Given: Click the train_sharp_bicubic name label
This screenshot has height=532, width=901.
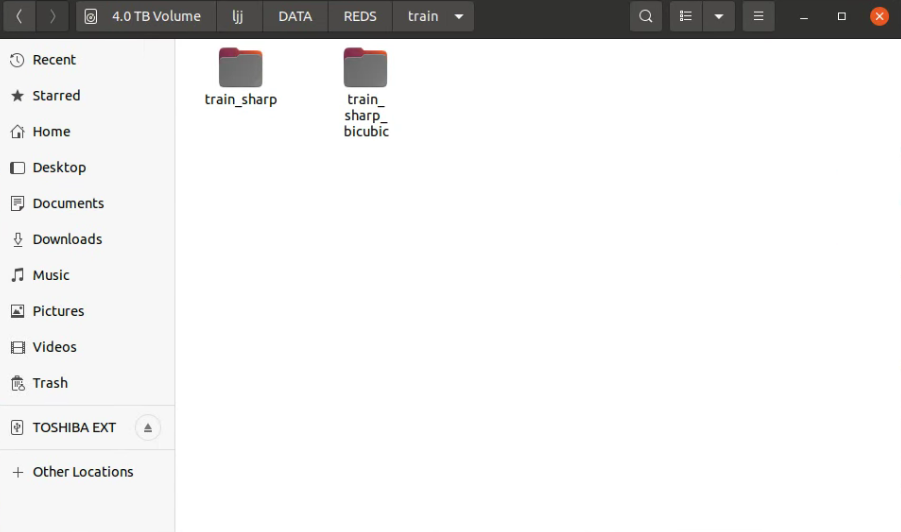Looking at the screenshot, I should 366,115.
